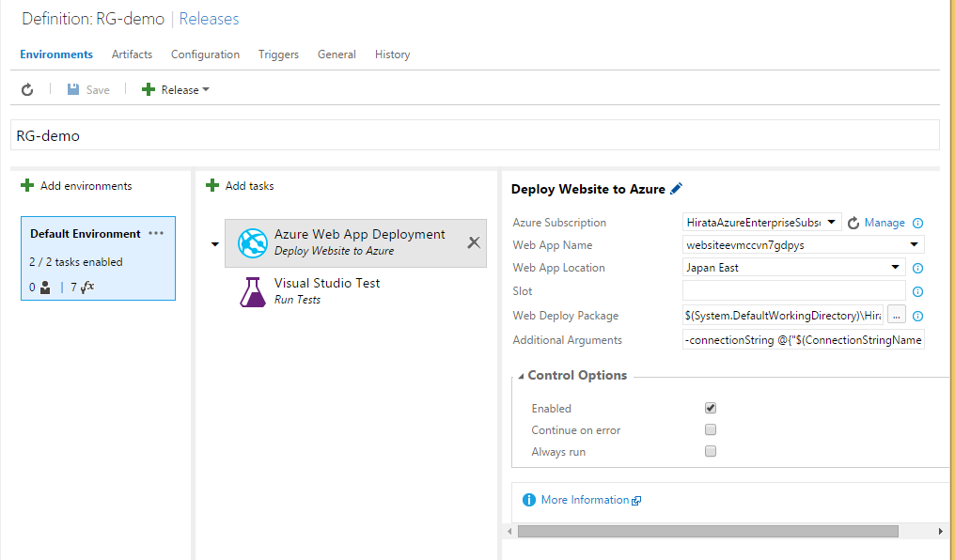Switch to Environments tab
955x560 pixels.
(x=56, y=54)
